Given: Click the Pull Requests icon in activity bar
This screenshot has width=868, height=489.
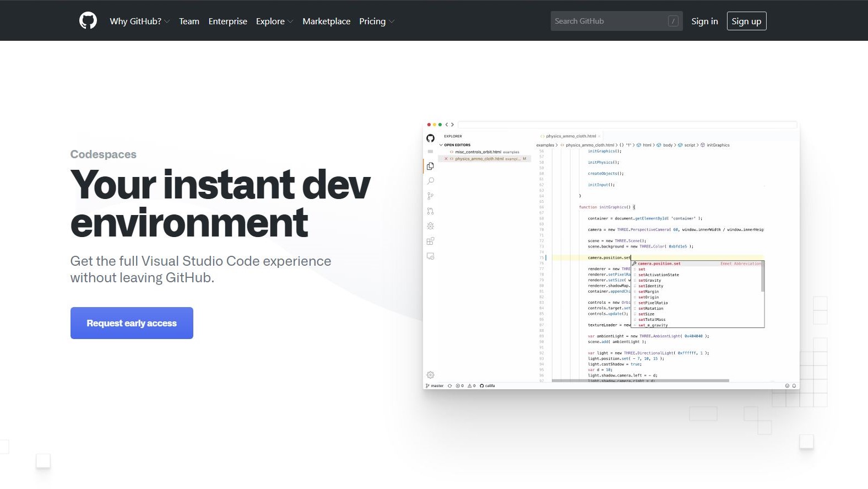Looking at the screenshot, I should 430,211.
